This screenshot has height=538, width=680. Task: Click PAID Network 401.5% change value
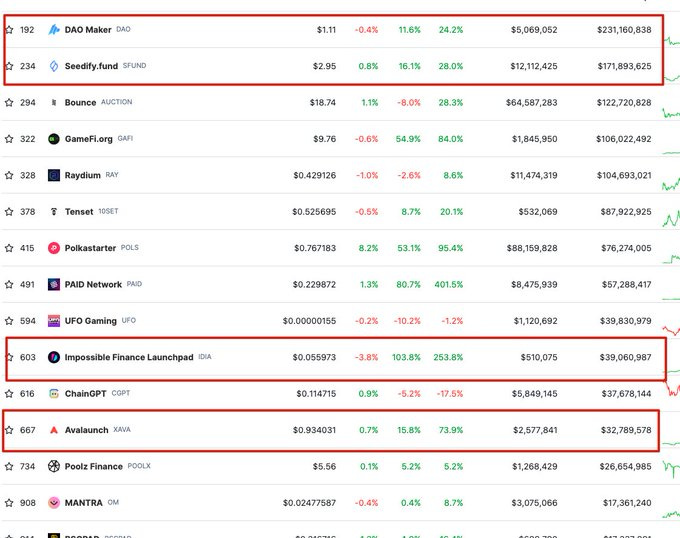tap(449, 285)
